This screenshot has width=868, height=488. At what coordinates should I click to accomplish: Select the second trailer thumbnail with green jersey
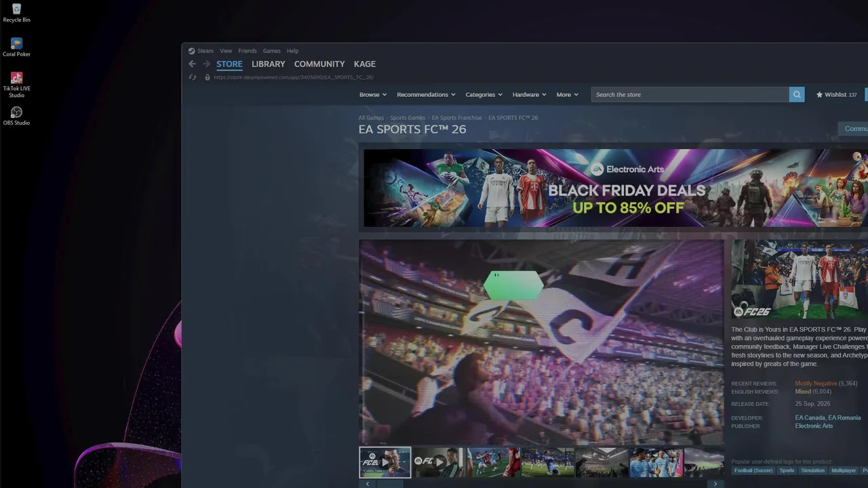point(439,462)
